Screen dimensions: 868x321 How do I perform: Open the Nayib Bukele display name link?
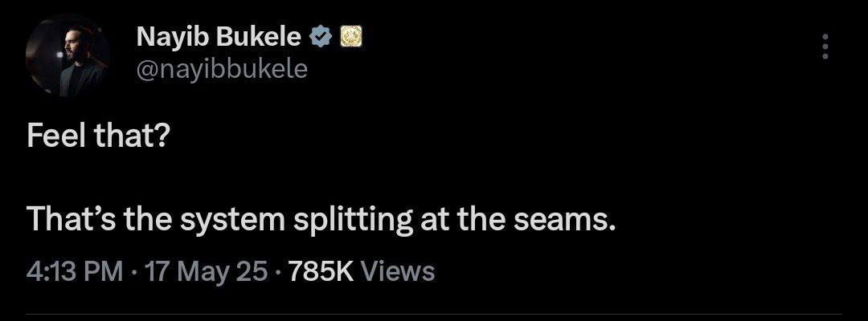219,37
